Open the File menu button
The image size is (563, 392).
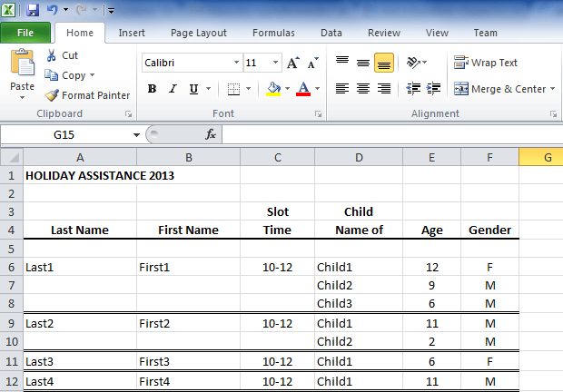click(25, 33)
